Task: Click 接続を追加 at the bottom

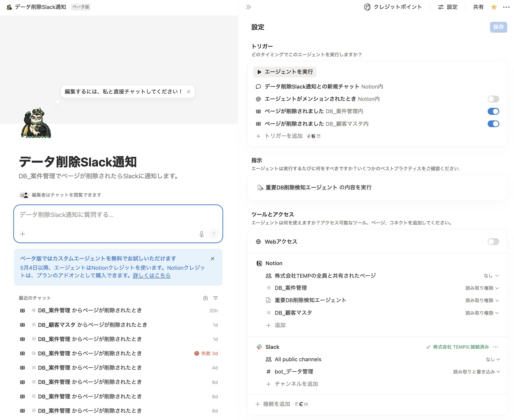Action: [273, 404]
